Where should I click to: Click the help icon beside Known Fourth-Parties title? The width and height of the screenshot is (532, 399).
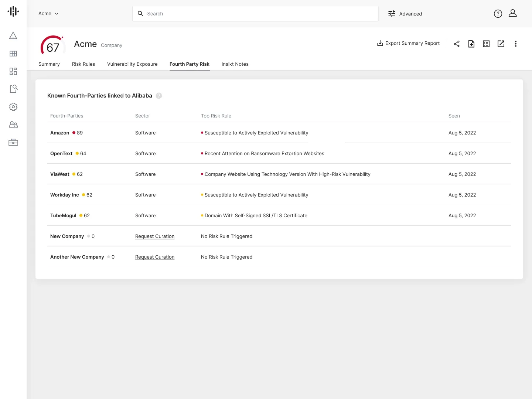159,96
